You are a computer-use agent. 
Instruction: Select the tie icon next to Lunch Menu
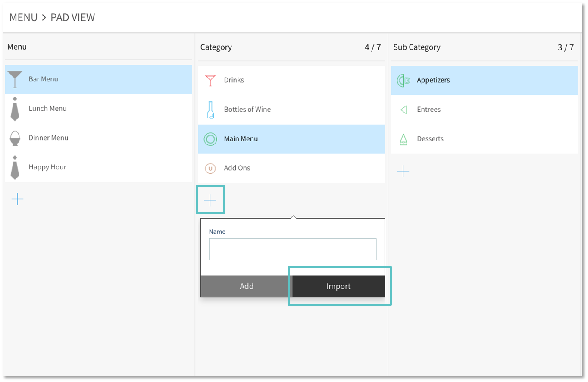coord(15,108)
